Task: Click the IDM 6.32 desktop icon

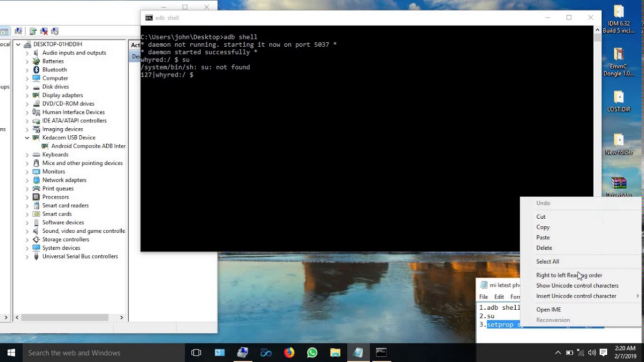Action: click(619, 20)
